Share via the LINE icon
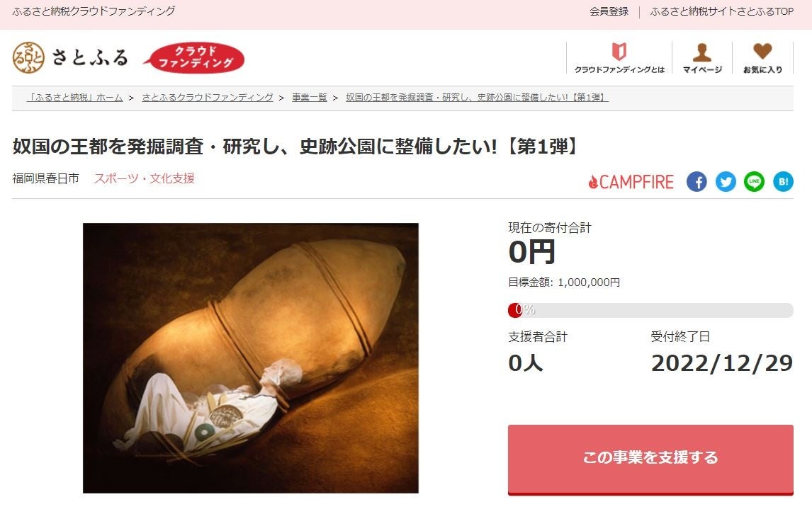This screenshot has width=812, height=509. 754,181
